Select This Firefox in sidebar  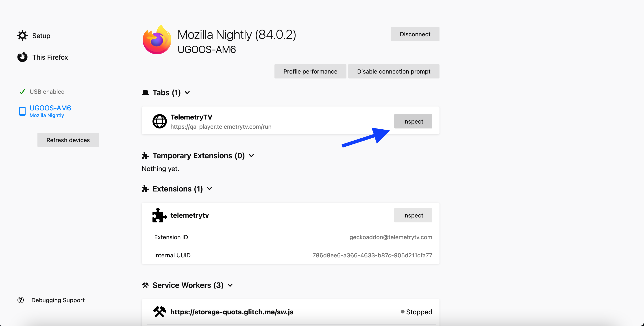pyautogui.click(x=50, y=57)
